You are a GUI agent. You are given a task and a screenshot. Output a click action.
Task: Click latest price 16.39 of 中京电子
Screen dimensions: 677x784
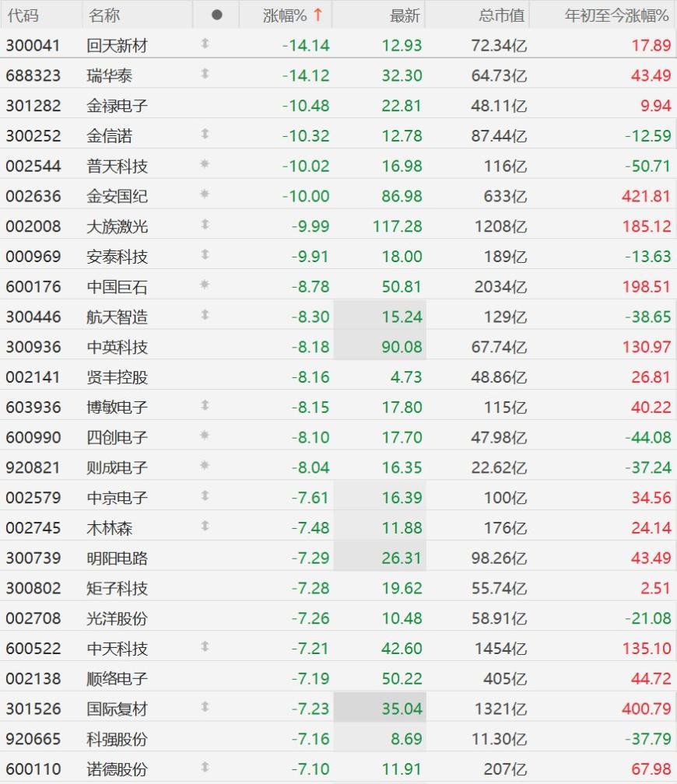pyautogui.click(x=402, y=498)
